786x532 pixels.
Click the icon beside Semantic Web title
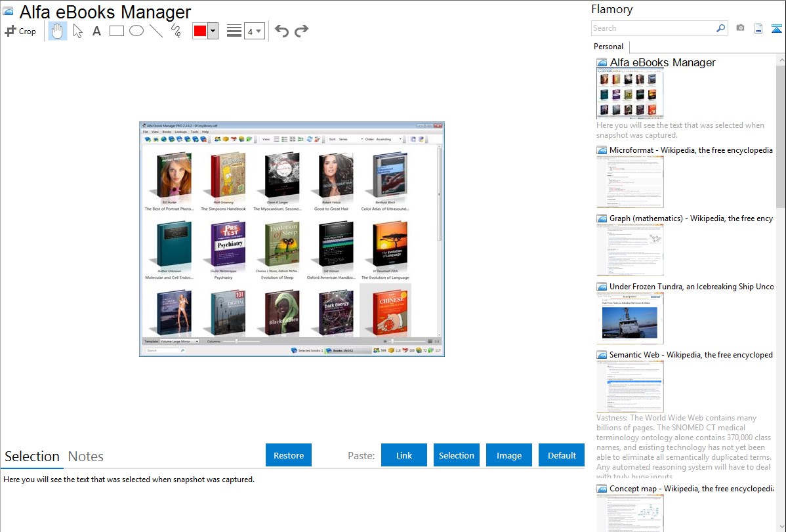coord(602,355)
